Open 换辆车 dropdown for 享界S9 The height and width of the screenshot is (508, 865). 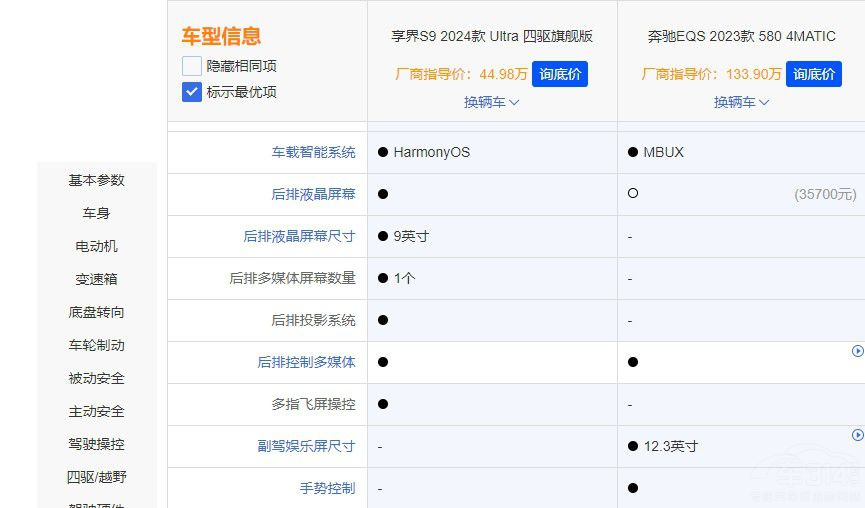(x=491, y=102)
